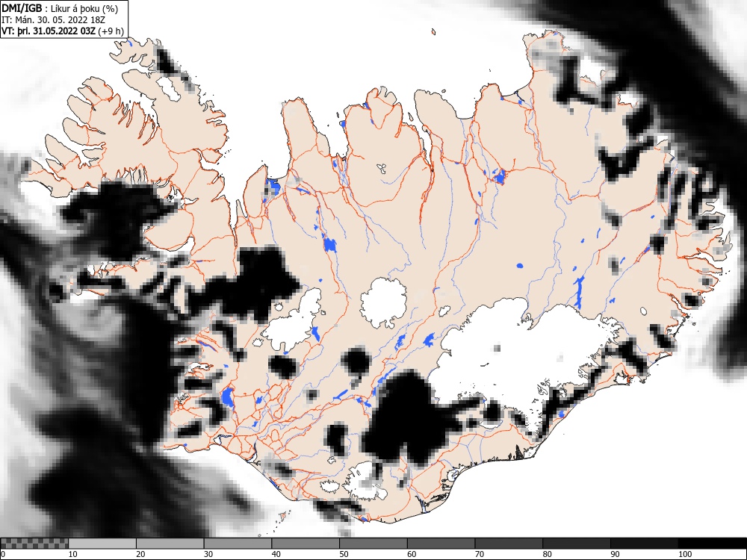The image size is (747, 560).
Task: Click the legend label '0'
Action: click(3, 554)
